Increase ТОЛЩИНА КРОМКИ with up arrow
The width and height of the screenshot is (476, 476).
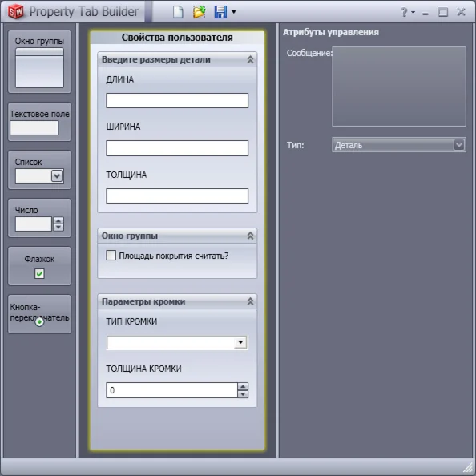243,386
